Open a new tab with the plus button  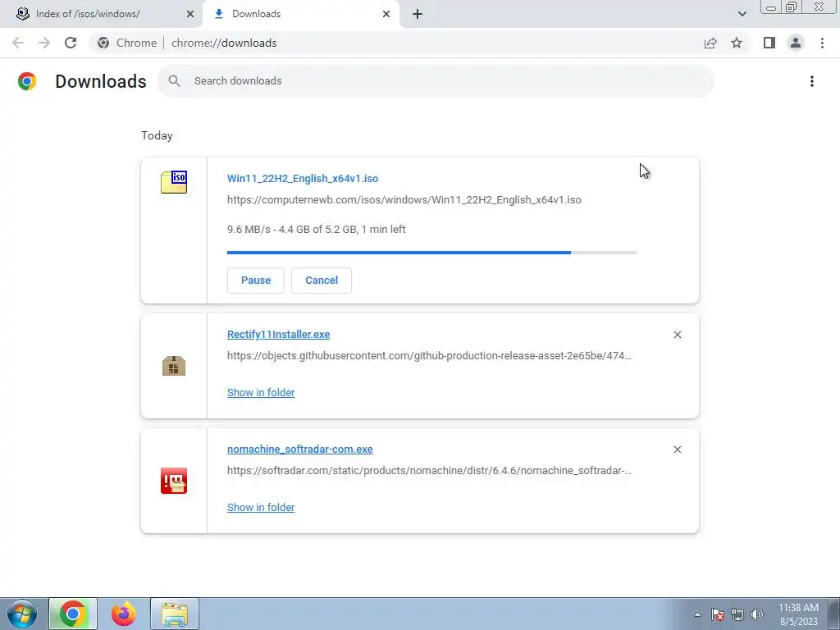coord(418,14)
